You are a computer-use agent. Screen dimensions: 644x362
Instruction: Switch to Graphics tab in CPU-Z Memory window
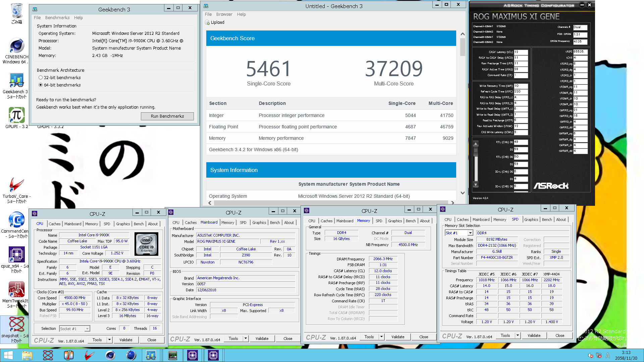pyautogui.click(x=395, y=221)
